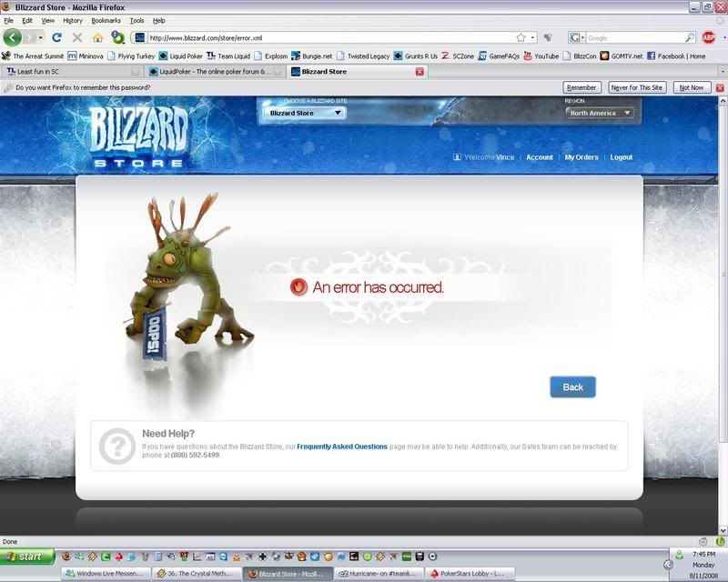Switch to PokerStars Lobby taskbar item

(470, 574)
